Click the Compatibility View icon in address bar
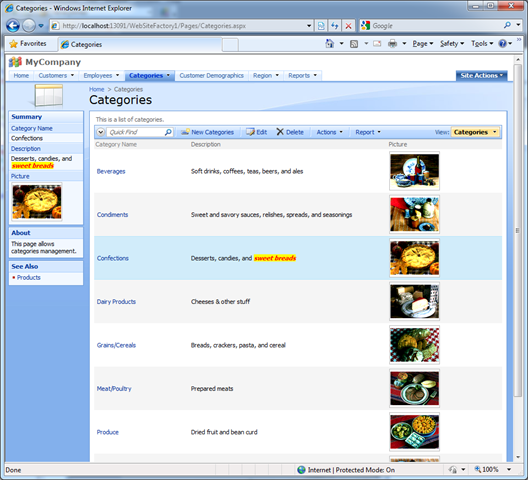Screen dimensions: 528x480 321,26
